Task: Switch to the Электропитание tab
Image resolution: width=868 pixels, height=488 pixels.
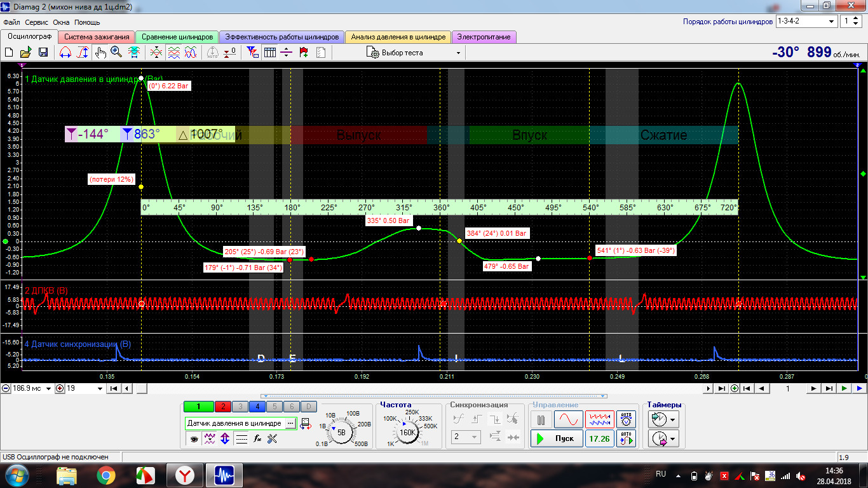Action: (x=484, y=37)
